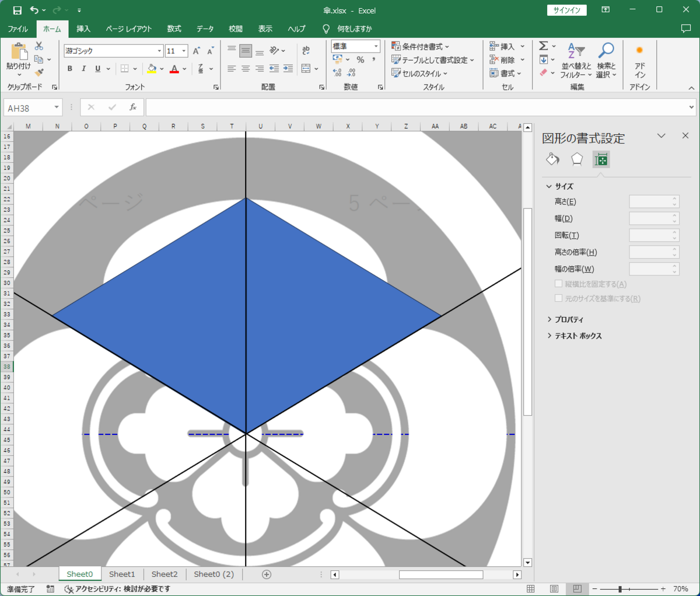Switch to Normal view in status bar

click(531, 589)
